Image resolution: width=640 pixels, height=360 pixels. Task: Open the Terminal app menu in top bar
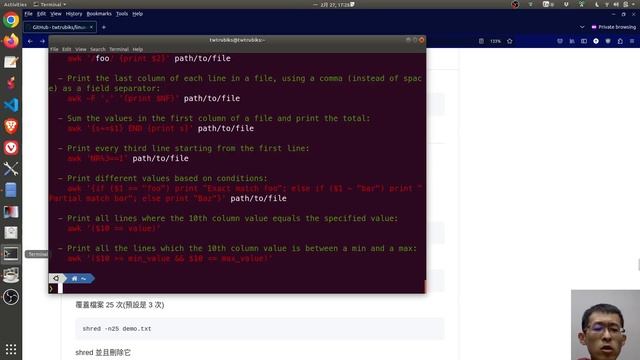(x=50, y=4)
